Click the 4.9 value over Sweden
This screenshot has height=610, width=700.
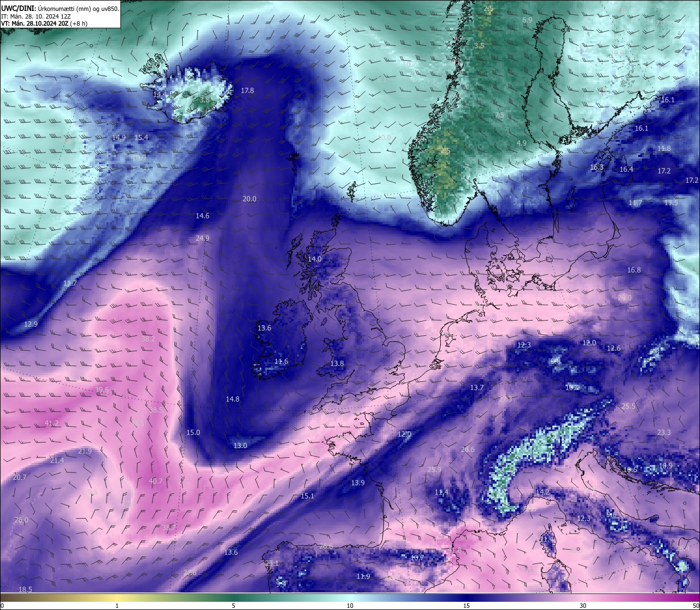[521, 143]
